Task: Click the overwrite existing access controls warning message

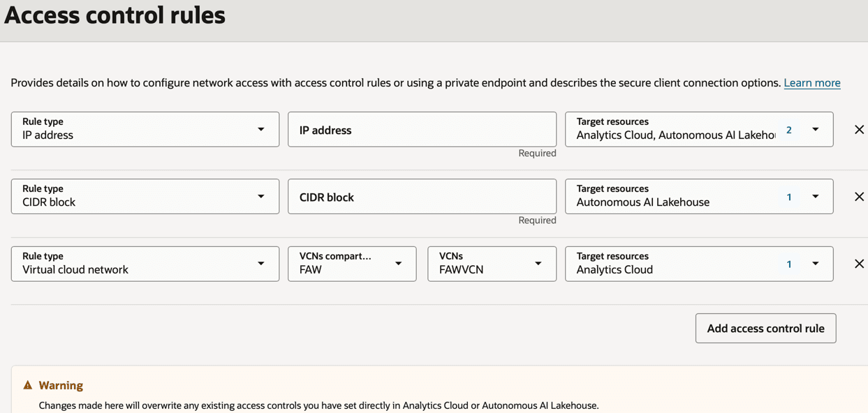Action: (318, 405)
